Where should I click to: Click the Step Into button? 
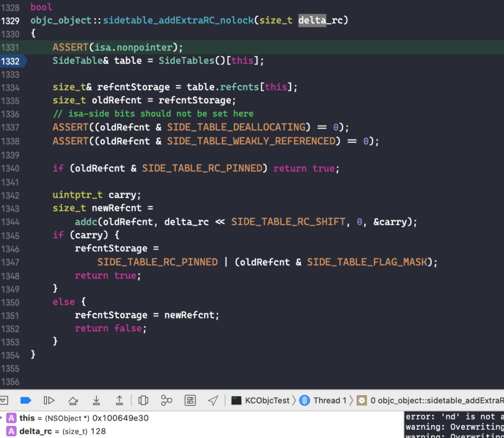[x=96, y=401]
